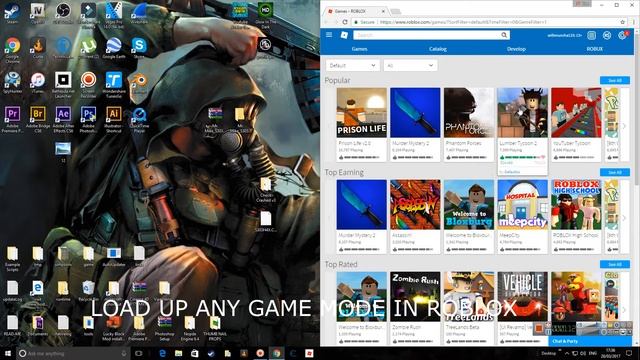Open the ROBLOX hamburger navigation menu
This screenshot has width=640, height=360.
329,35
